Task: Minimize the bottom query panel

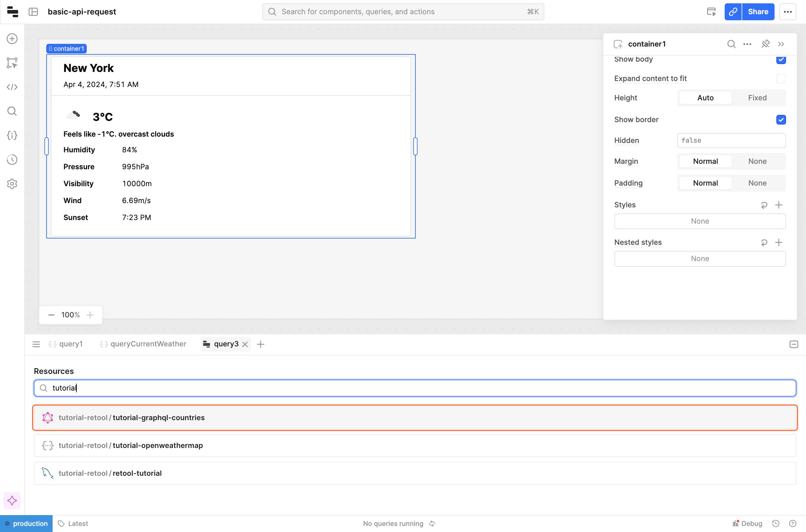Action: 794,344
